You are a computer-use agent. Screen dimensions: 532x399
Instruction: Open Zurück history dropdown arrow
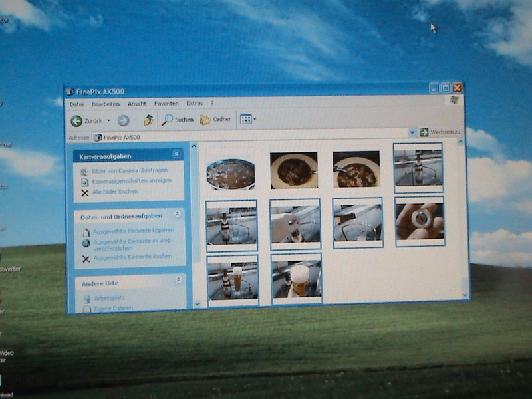[108, 120]
